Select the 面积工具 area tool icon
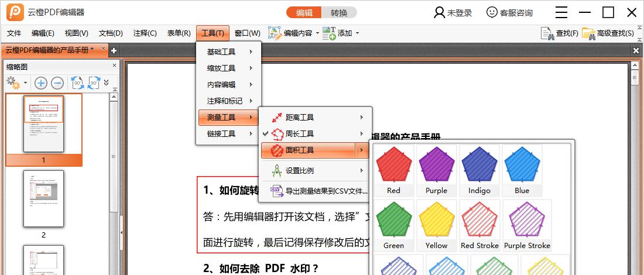644x275 pixels. [278, 150]
